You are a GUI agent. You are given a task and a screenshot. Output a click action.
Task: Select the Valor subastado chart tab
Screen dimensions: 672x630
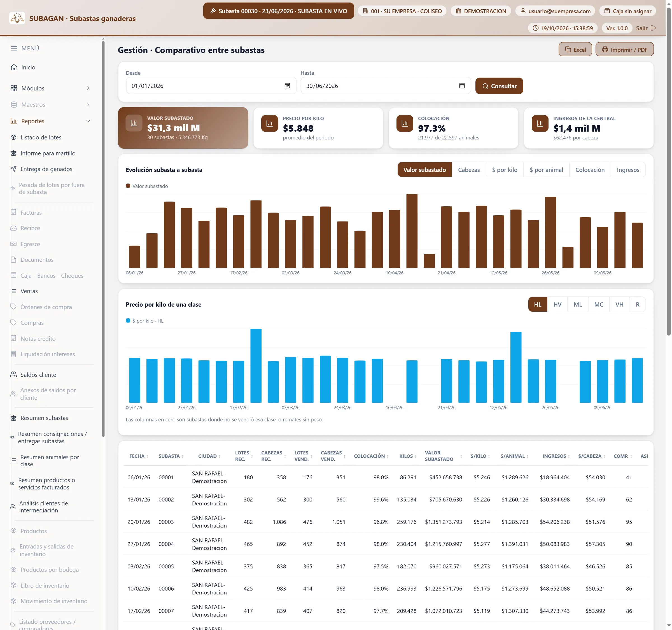pyautogui.click(x=424, y=170)
